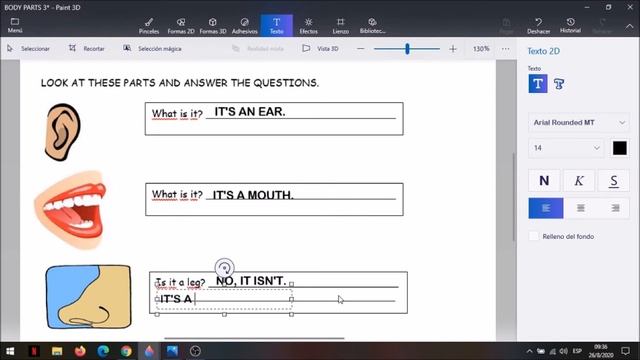Open the Photos app taskbar icon
640x360 pixels.
coord(172,351)
